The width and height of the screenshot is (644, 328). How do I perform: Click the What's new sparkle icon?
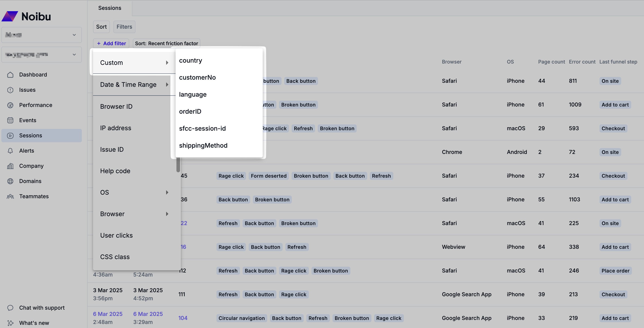pos(10,323)
